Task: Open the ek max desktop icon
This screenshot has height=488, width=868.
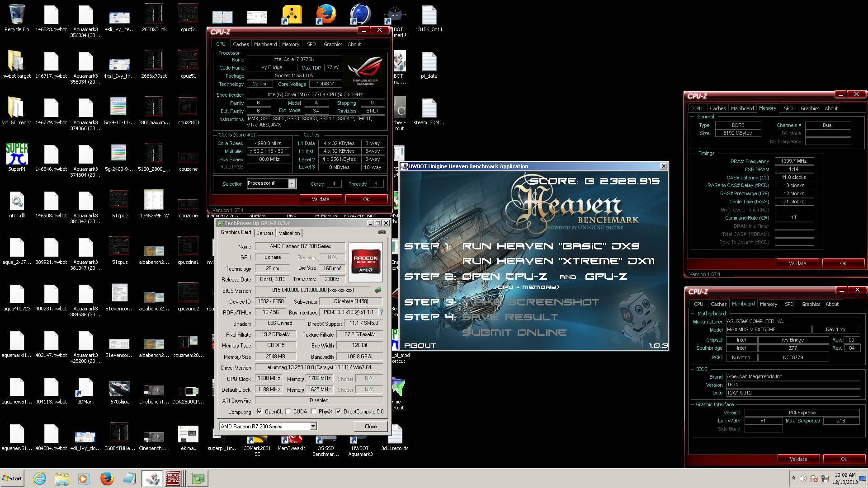Action: point(188,436)
